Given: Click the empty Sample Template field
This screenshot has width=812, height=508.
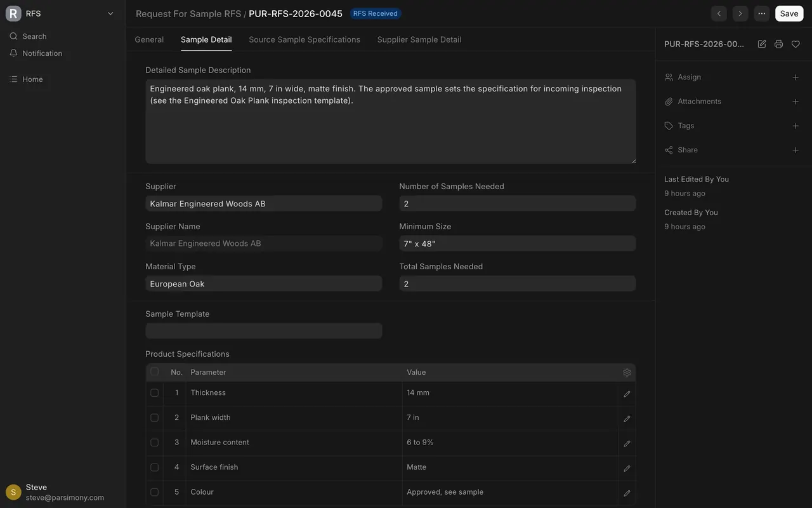Looking at the screenshot, I should point(264,331).
